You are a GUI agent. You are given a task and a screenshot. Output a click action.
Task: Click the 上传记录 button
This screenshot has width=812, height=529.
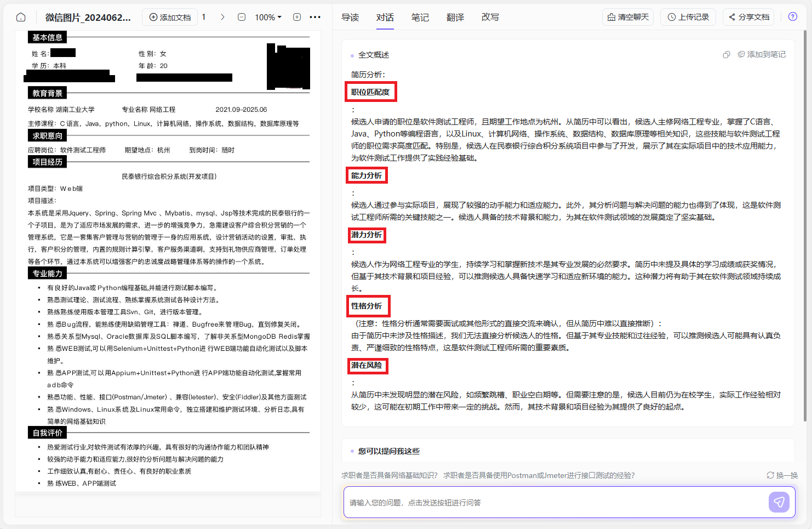tap(688, 17)
